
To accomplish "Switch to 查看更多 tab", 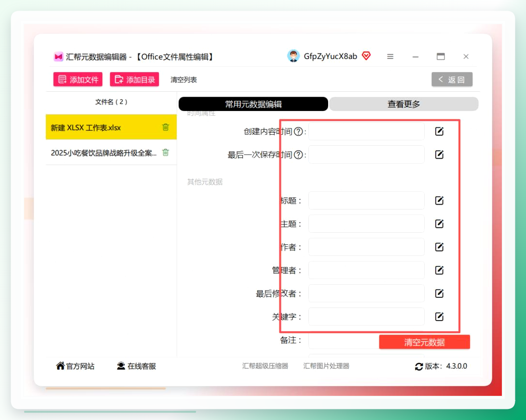I will pyautogui.click(x=403, y=104).
